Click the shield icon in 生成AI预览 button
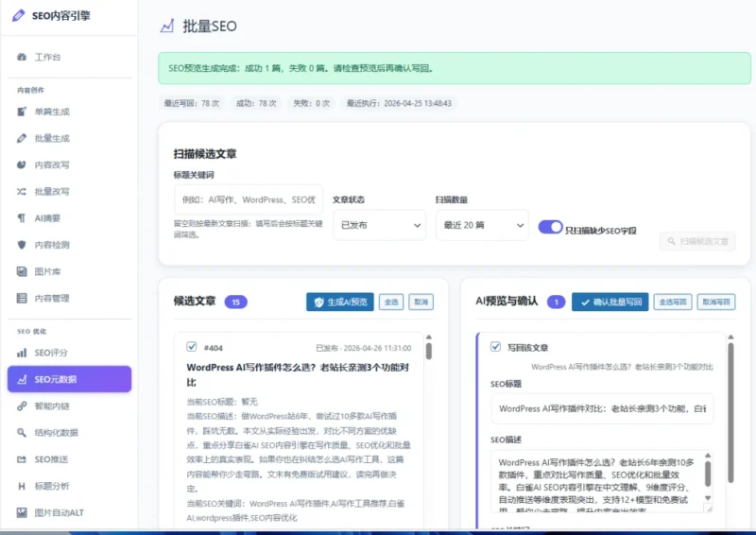Screen dimensions: 756x535 point(318,302)
